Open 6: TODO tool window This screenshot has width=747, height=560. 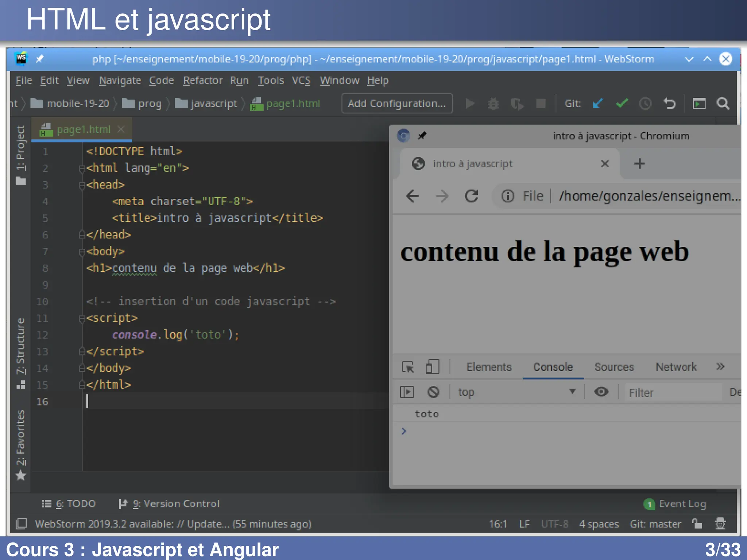click(69, 503)
